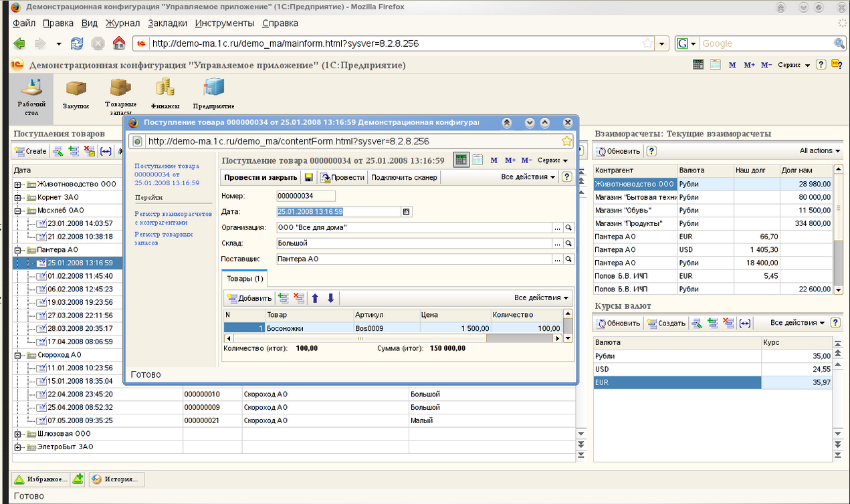
Task: Open Сервис dropdown in main toolbar
Action: point(794,65)
